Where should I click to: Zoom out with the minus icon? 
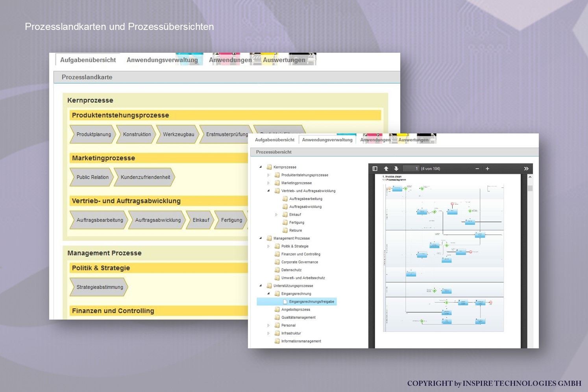tap(477, 168)
